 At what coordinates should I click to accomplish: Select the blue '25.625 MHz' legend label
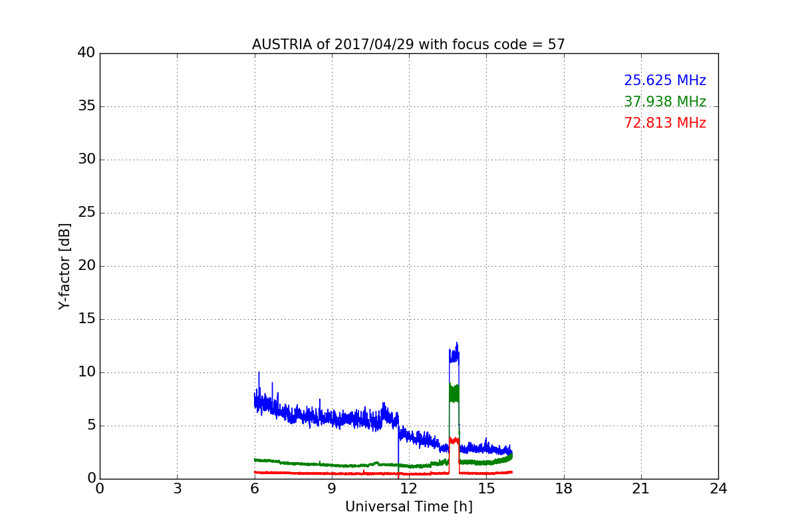pyautogui.click(x=665, y=80)
